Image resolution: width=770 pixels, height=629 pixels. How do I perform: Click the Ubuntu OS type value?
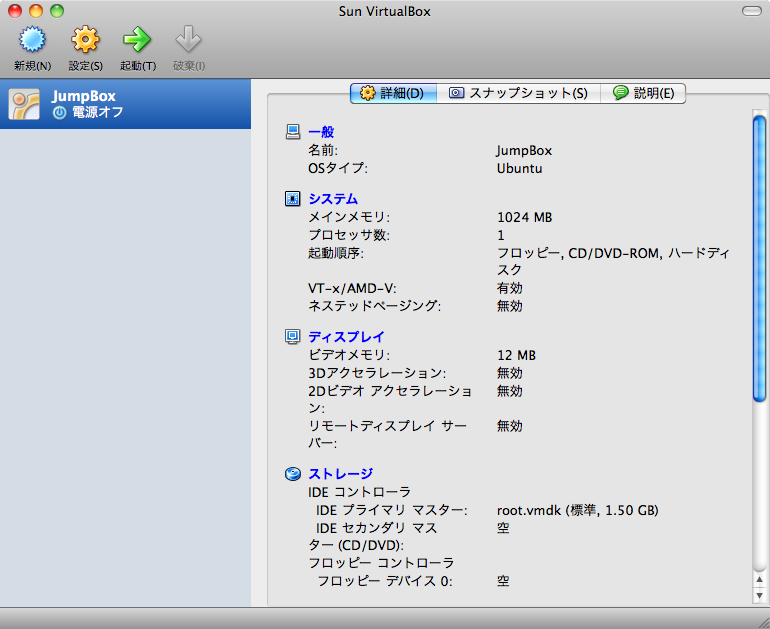click(x=520, y=168)
